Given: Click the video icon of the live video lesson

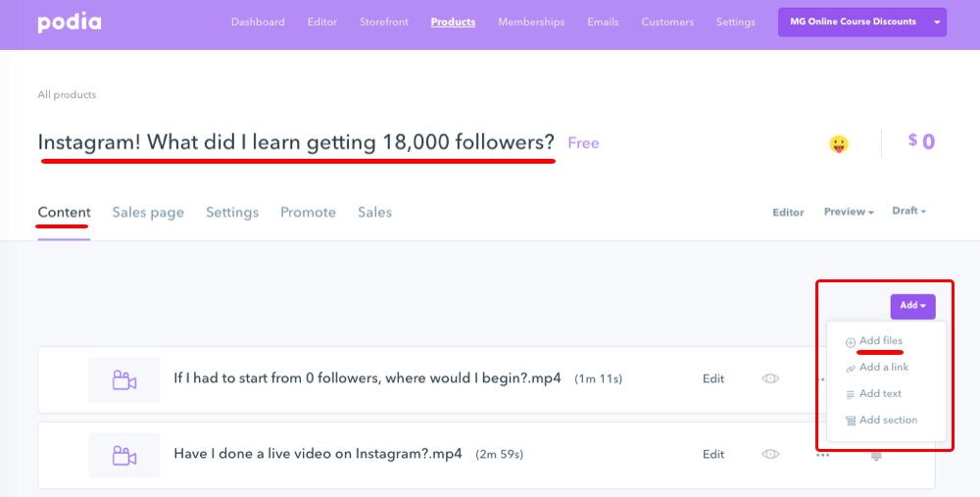Looking at the screenshot, I should pos(124,455).
